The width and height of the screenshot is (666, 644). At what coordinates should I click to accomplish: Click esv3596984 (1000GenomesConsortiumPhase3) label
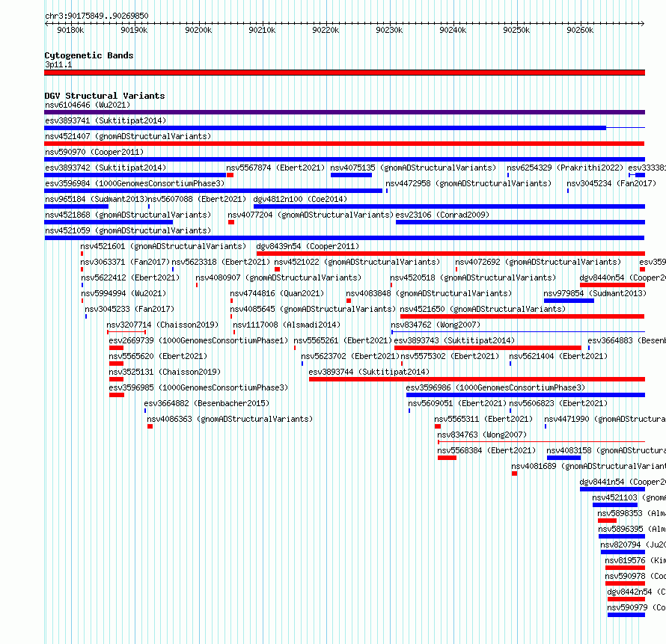click(x=135, y=183)
